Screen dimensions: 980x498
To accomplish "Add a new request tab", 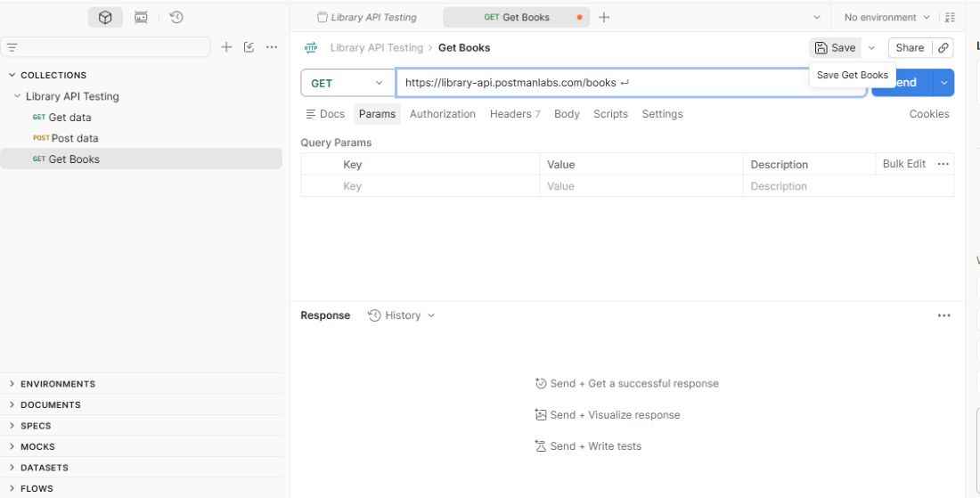I will pos(604,18).
